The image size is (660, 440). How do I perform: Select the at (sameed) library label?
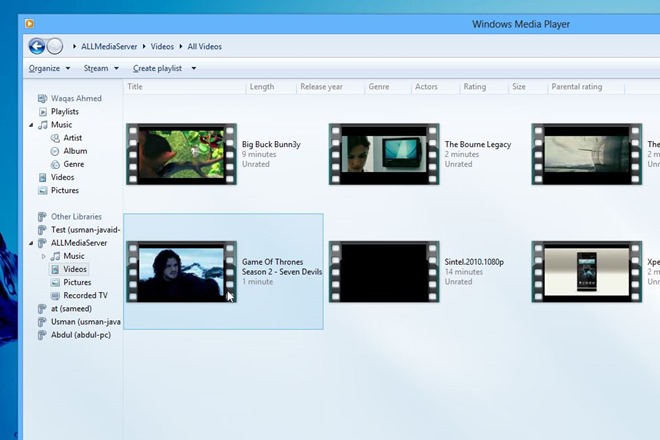tap(71, 309)
